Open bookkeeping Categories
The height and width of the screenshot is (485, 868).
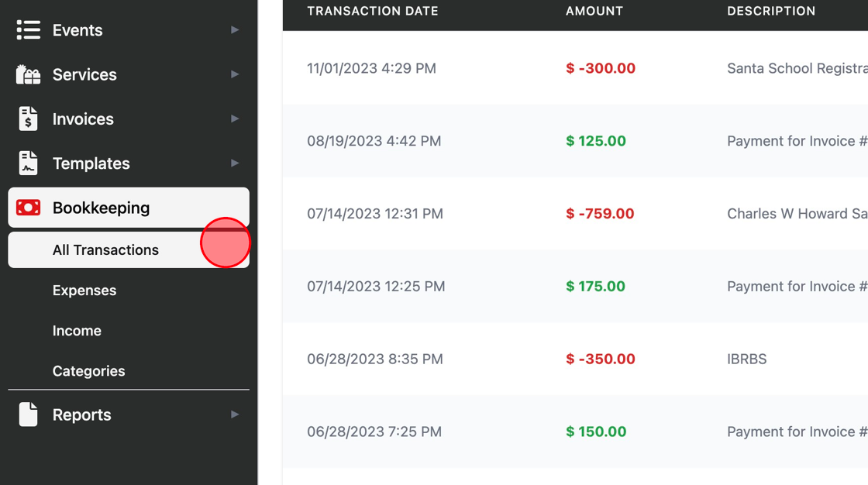(x=88, y=371)
